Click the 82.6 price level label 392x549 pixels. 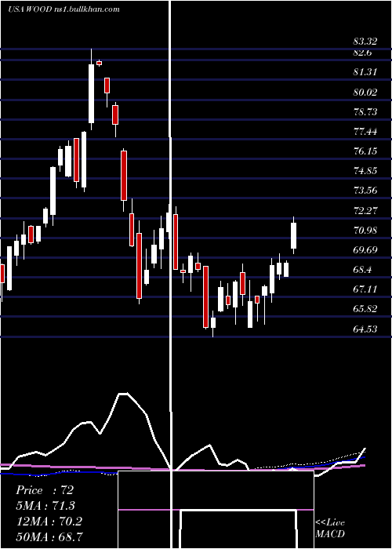click(x=362, y=53)
